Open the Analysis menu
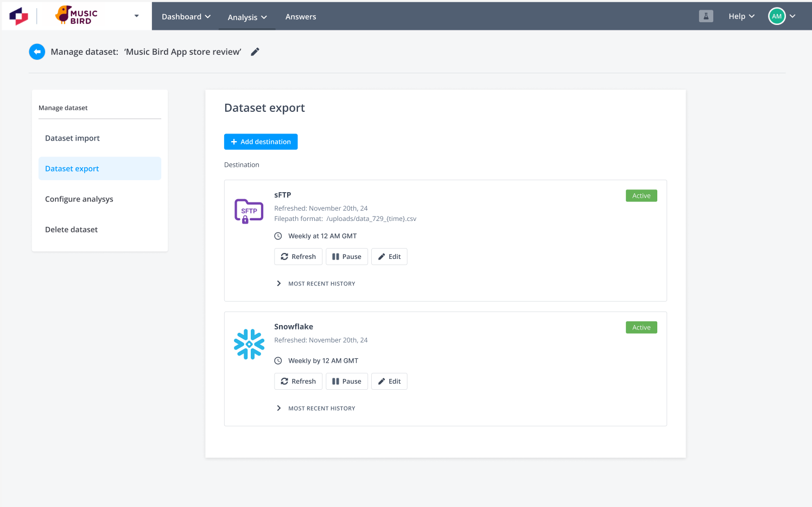 248,17
